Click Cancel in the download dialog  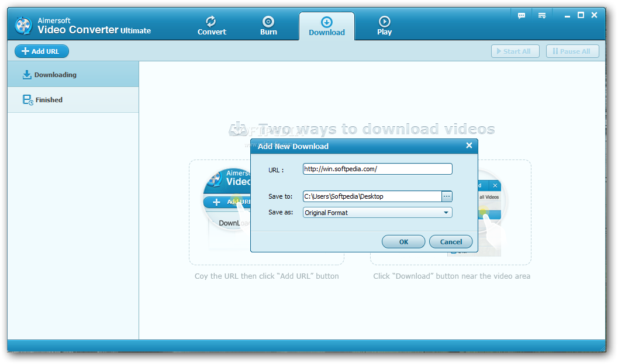[451, 242]
